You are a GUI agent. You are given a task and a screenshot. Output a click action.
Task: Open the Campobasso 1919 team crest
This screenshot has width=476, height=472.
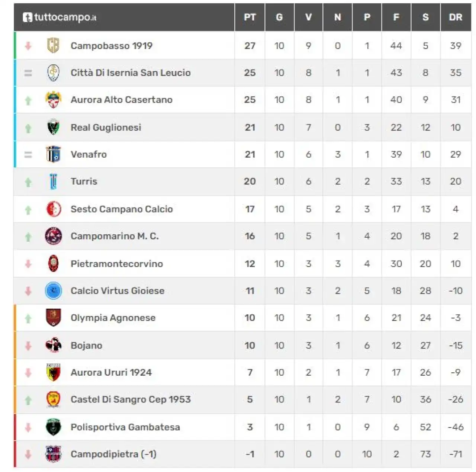coord(53,45)
